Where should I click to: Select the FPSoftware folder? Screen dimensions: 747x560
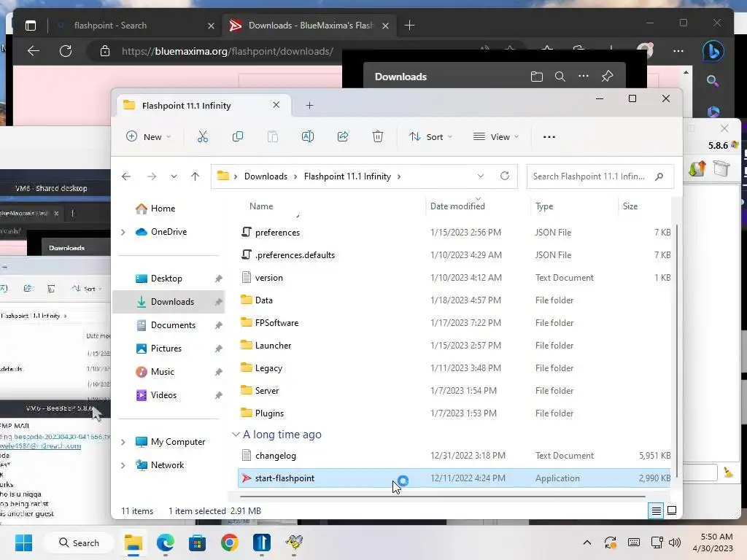click(454, 323)
